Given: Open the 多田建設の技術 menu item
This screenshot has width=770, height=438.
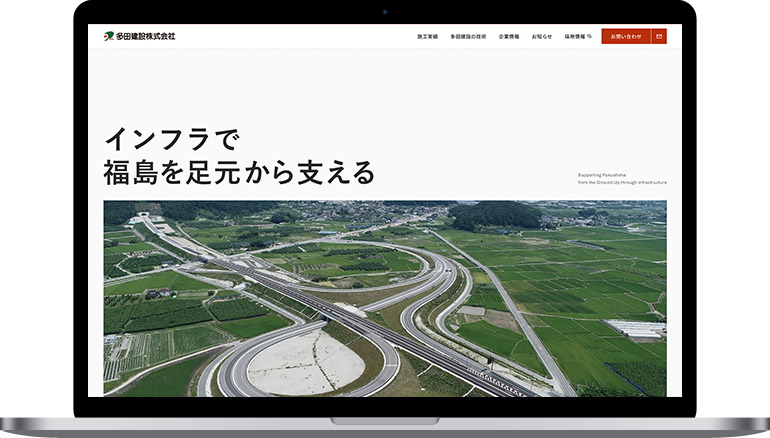Looking at the screenshot, I should click(x=468, y=36).
